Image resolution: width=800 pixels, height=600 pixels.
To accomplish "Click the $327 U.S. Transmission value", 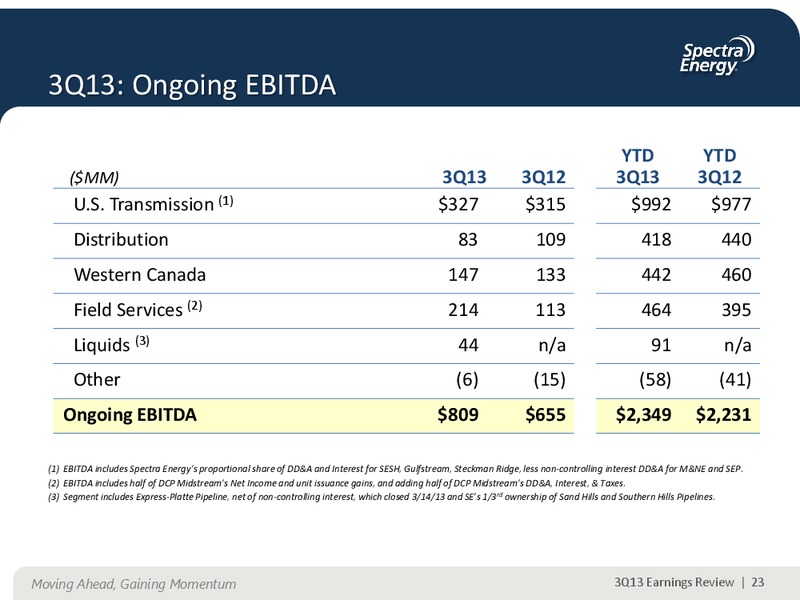I will [x=458, y=204].
